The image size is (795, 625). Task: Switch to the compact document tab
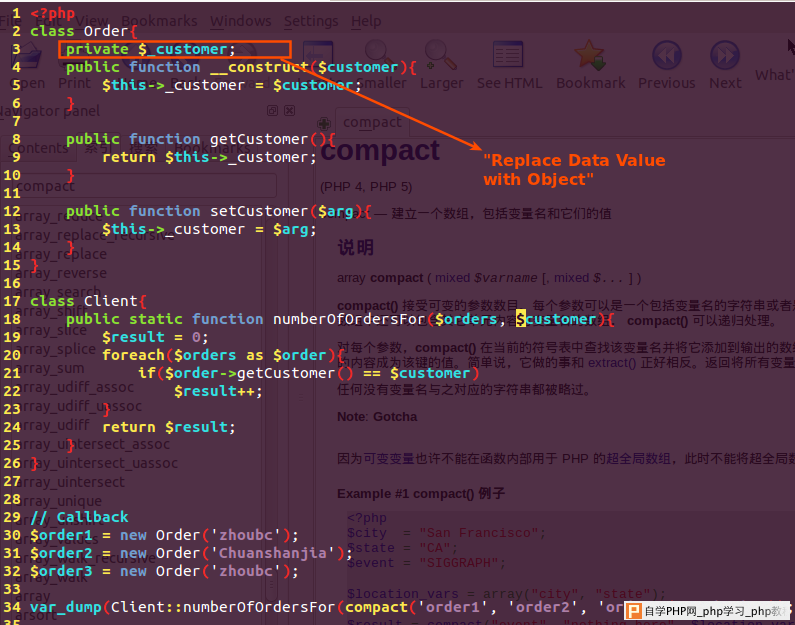372,122
